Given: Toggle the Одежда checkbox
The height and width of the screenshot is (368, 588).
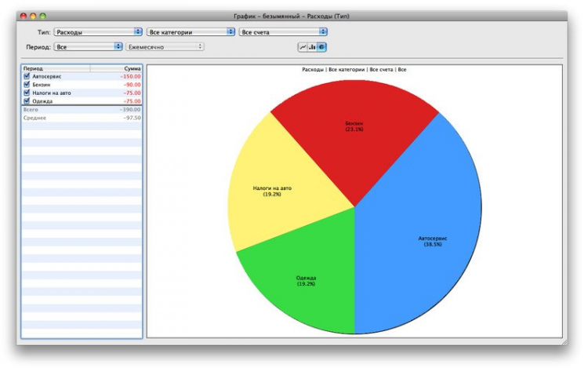Looking at the screenshot, I should click(27, 101).
